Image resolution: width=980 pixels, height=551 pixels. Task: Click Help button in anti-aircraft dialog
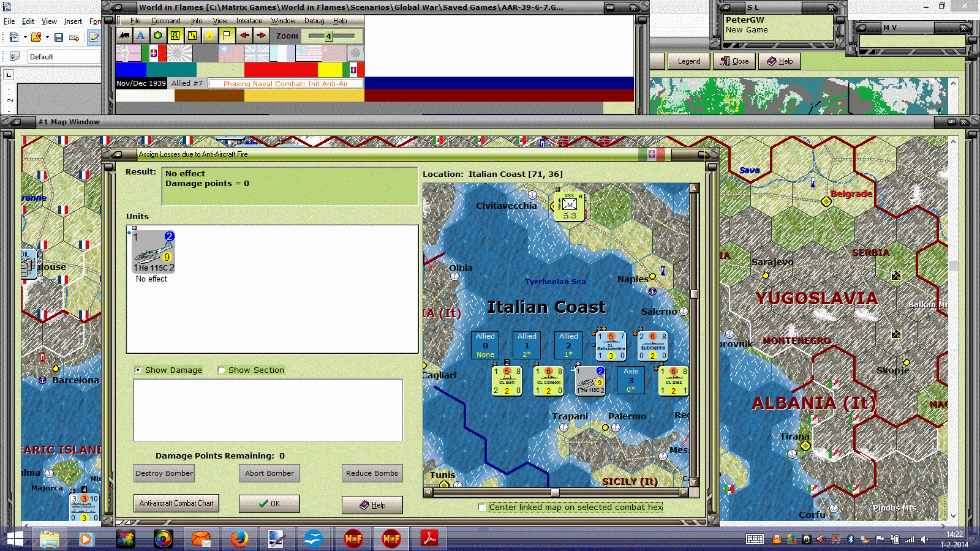click(372, 505)
